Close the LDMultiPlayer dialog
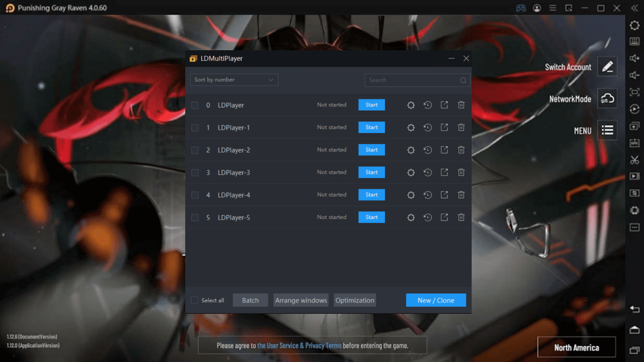This screenshot has height=362, width=644. [466, 59]
